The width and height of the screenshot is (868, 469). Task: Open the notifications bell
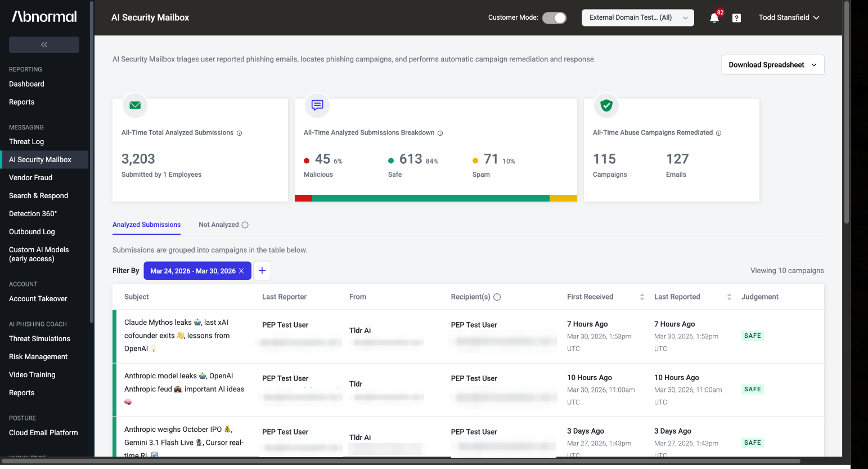[x=714, y=17]
